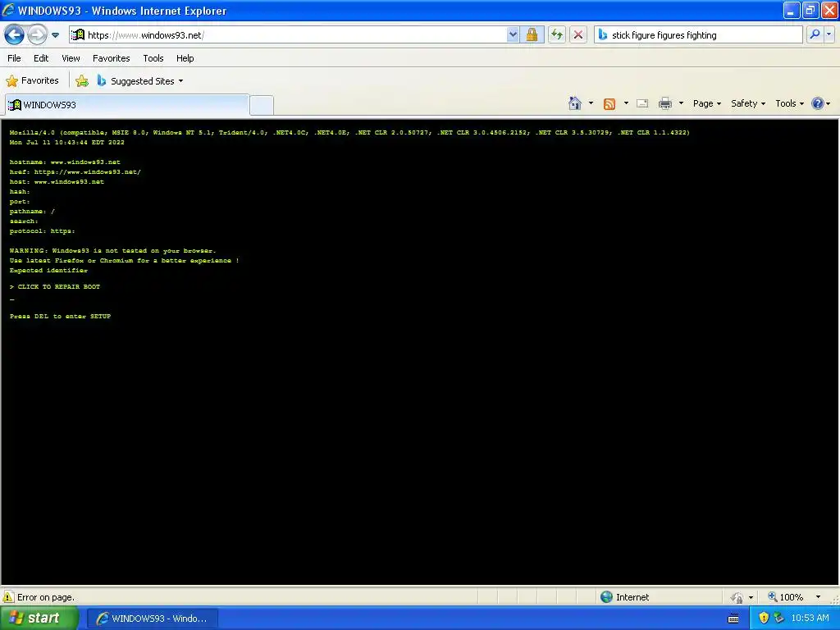The height and width of the screenshot is (630, 840).
Task: View the security lock icon report
Action: point(532,35)
